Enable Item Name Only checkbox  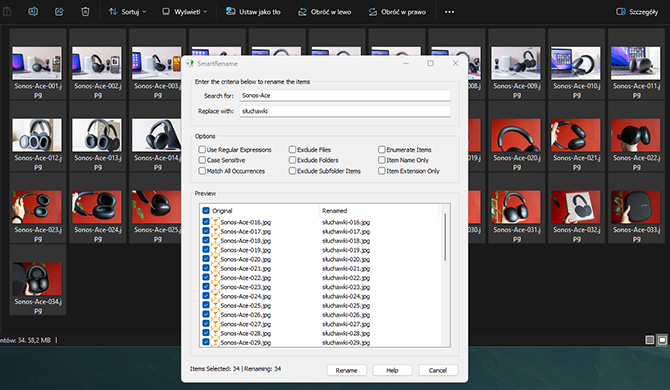click(382, 160)
